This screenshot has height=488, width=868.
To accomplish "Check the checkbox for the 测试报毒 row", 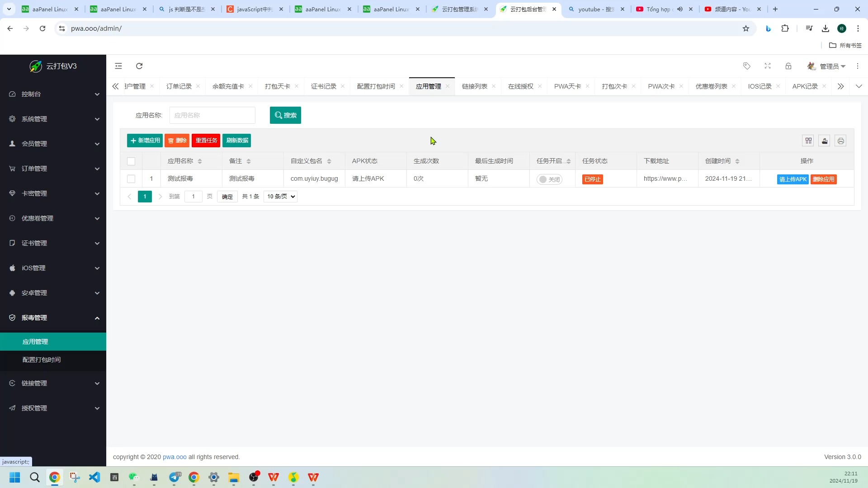I will (x=131, y=179).
